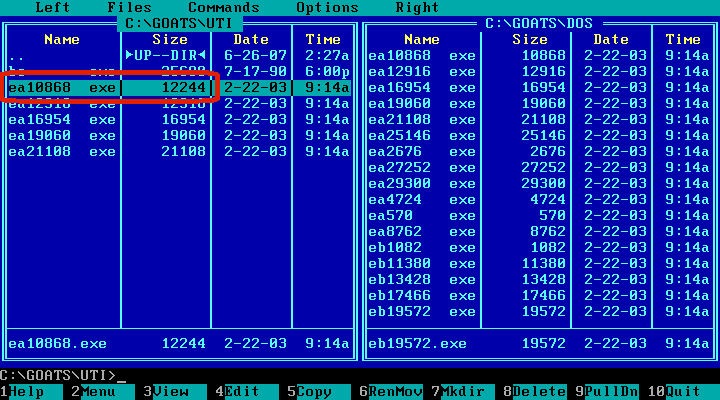Click the Date column header in right panel
720x400 pixels.
(x=611, y=39)
